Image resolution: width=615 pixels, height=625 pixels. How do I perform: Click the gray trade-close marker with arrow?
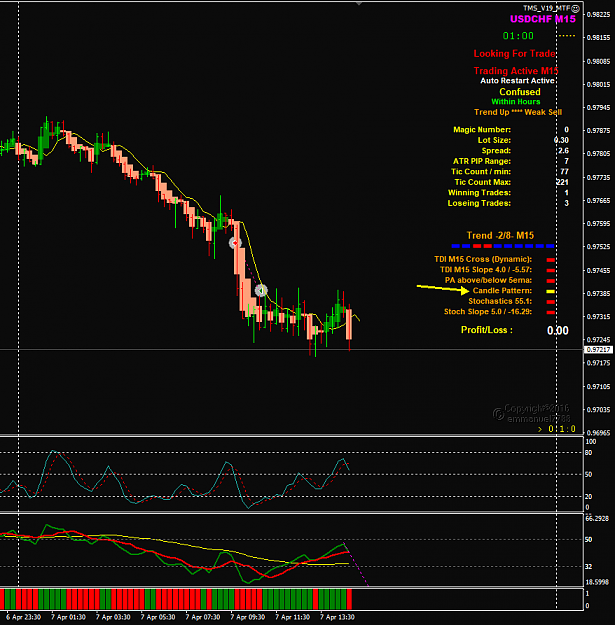pos(261,291)
